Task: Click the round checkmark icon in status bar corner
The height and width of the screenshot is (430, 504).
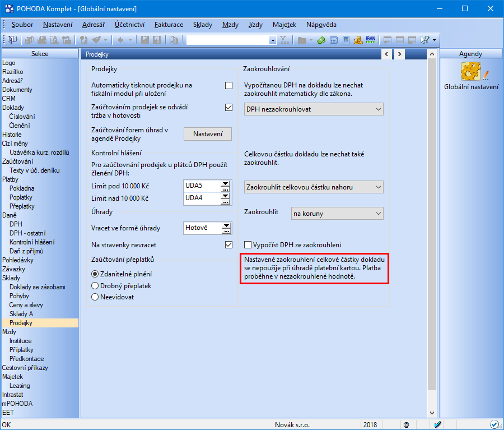Action: click(494, 424)
